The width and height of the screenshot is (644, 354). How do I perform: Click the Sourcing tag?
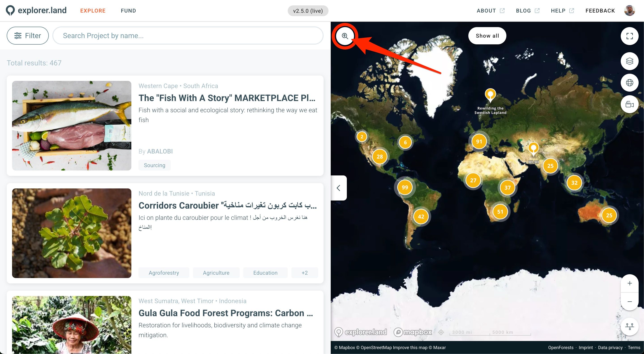(x=154, y=165)
